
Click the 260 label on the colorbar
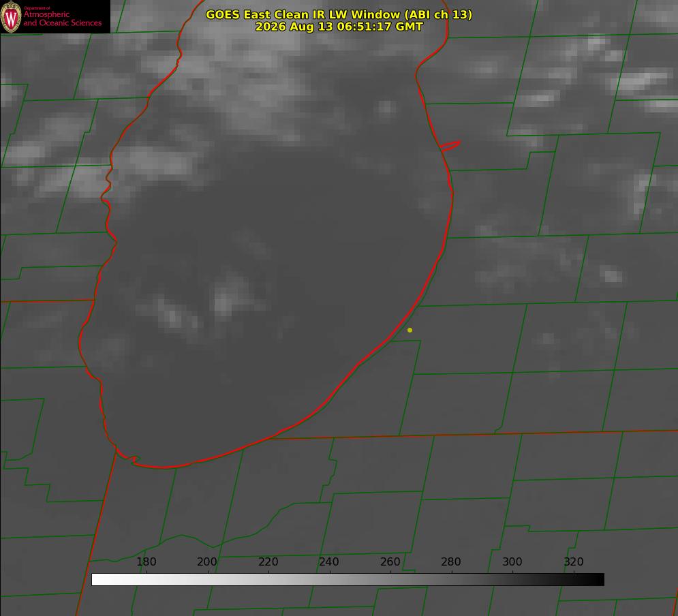[390, 561]
